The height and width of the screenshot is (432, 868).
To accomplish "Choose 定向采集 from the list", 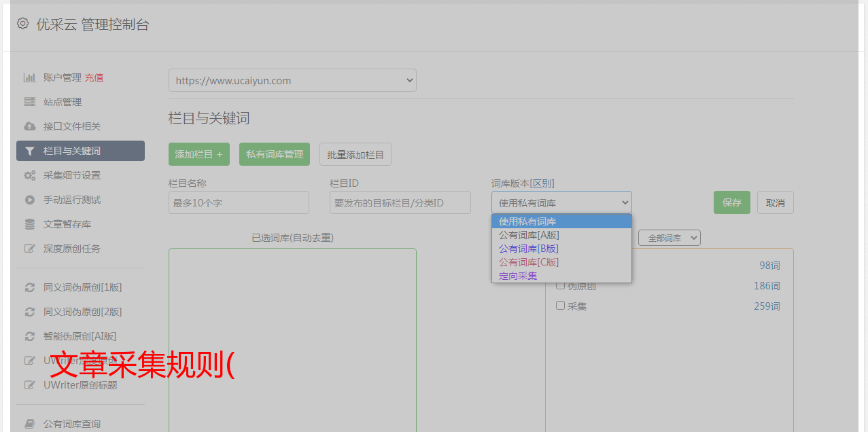I will coord(561,276).
